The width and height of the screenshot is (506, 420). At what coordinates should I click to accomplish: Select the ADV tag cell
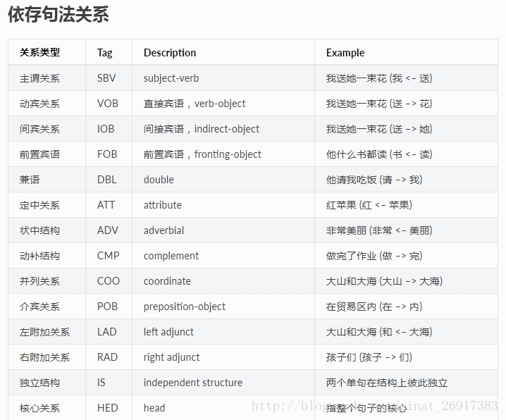(x=108, y=230)
